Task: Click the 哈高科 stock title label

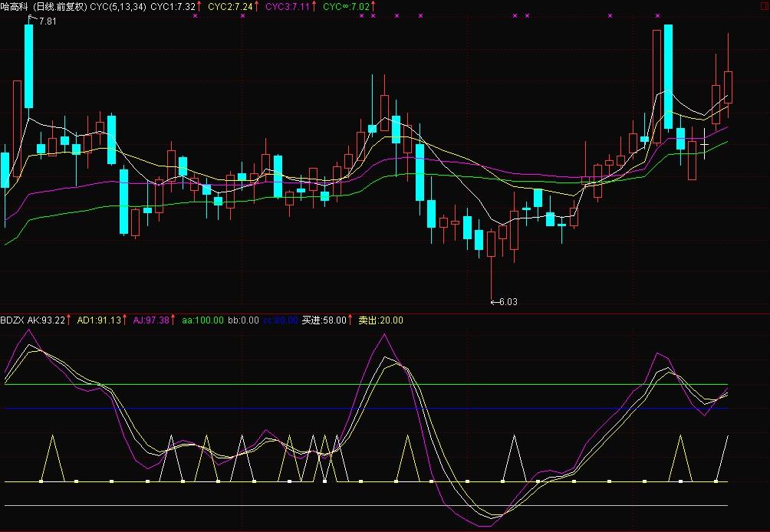Action: click(x=15, y=6)
